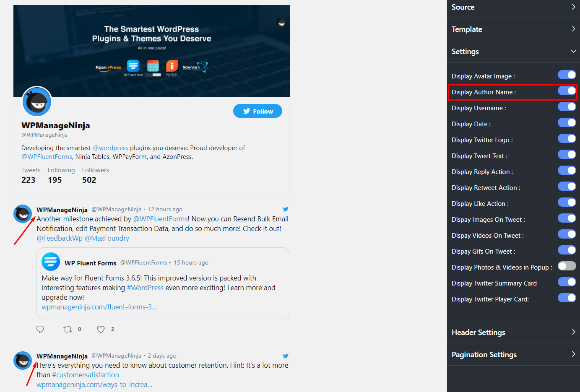Click the Following count 195
The height and width of the screenshot is (392, 580).
(x=55, y=180)
